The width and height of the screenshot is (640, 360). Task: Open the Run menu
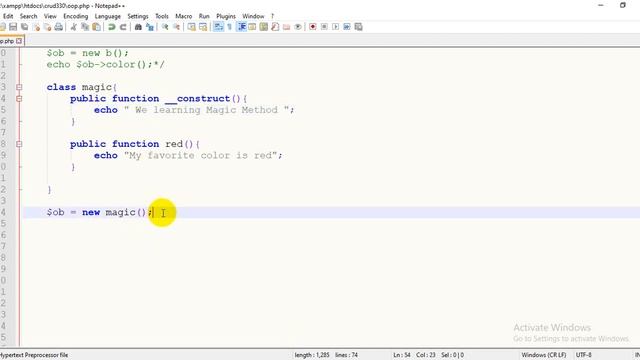pyautogui.click(x=204, y=16)
